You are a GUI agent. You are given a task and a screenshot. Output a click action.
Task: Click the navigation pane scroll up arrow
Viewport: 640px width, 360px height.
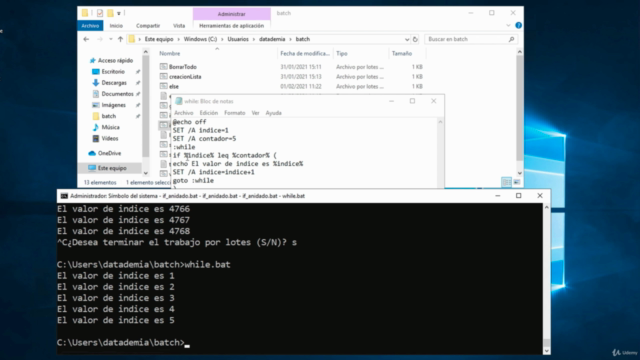146,52
